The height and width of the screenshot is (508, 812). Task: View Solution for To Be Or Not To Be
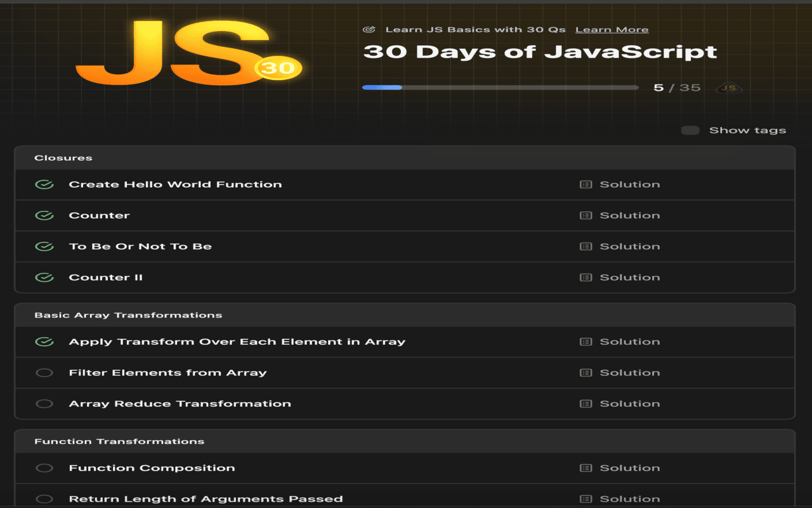pos(630,246)
